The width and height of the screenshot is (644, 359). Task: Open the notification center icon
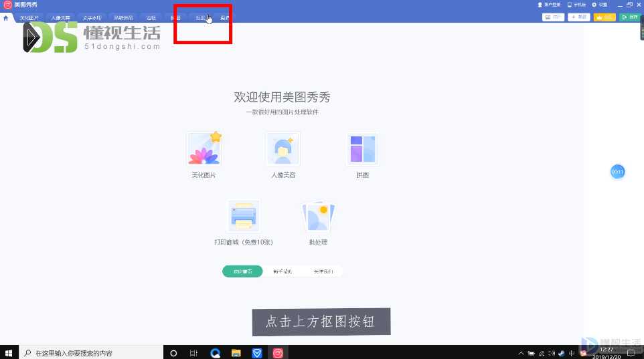[631, 353]
